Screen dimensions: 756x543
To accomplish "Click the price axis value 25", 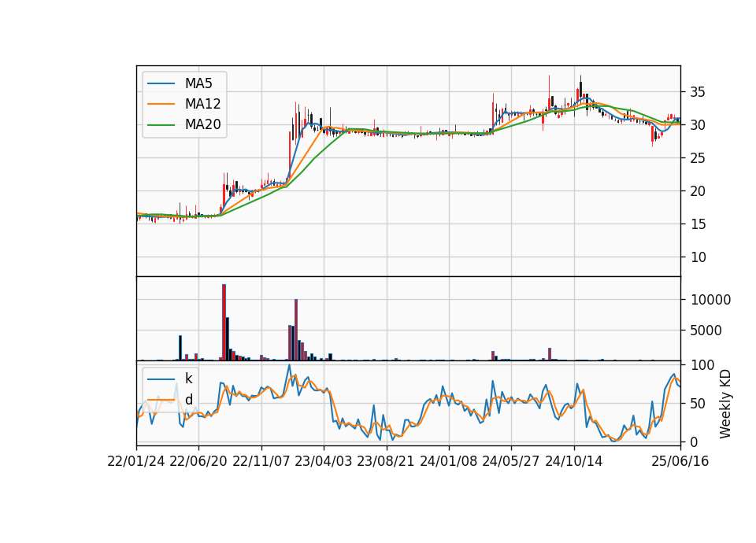I will (698, 158).
